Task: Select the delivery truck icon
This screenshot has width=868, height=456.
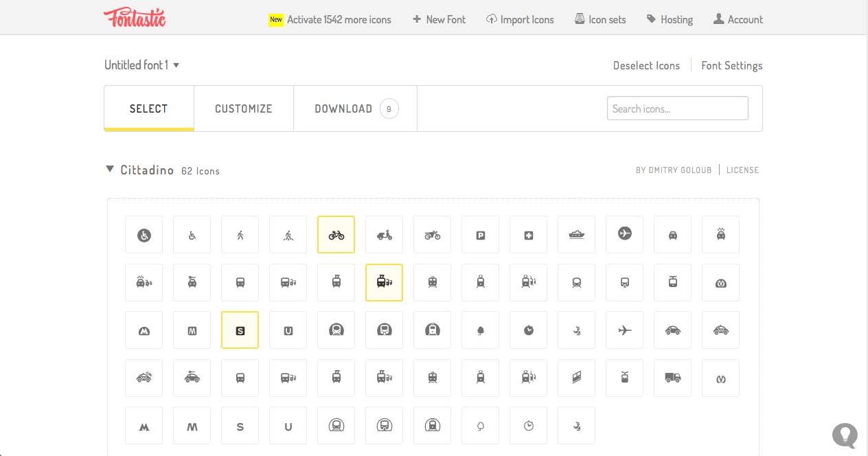Action: 672,378
